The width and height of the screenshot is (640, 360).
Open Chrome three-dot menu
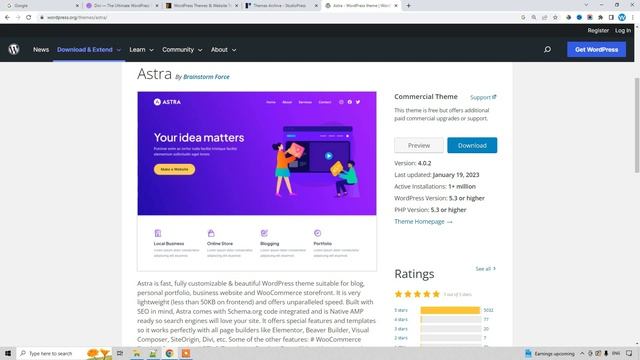[x=633, y=18]
